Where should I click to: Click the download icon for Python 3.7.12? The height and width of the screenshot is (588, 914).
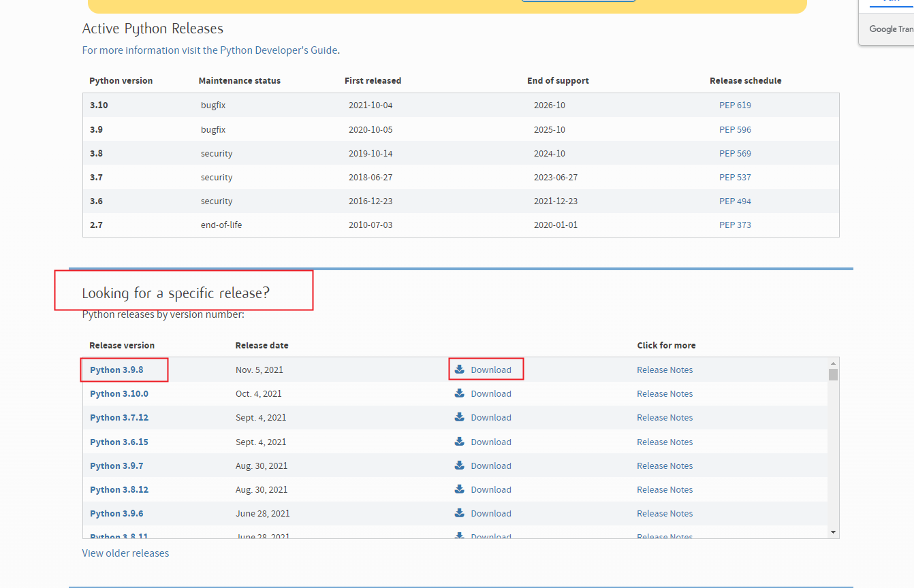pos(460,417)
